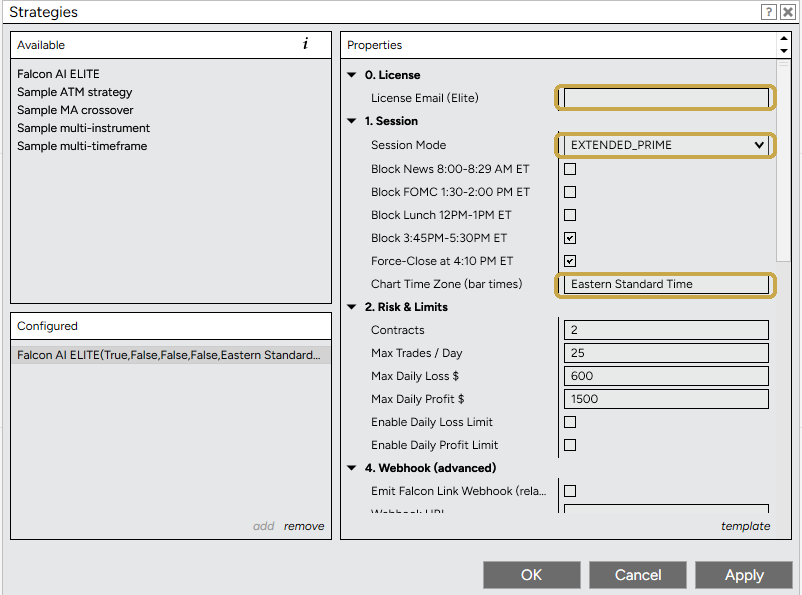802x595 pixels.
Task: Focus the partially visible Webhook URL field
Action: 666,509
